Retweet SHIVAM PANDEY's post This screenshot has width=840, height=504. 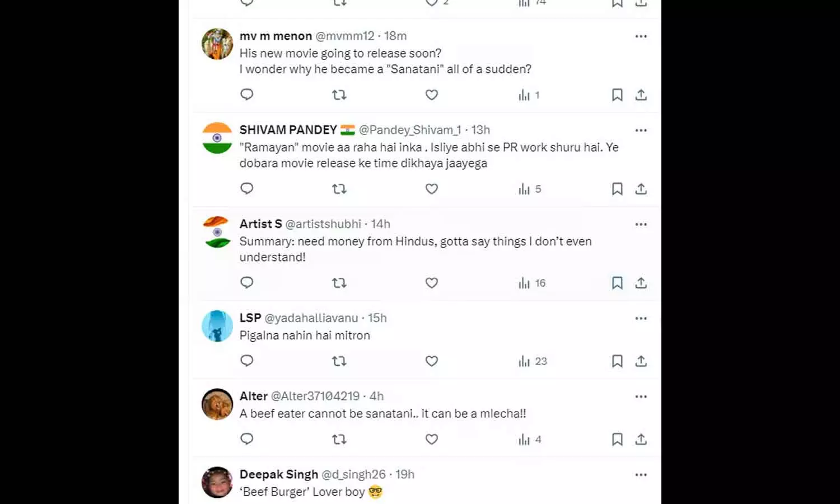coord(339,189)
